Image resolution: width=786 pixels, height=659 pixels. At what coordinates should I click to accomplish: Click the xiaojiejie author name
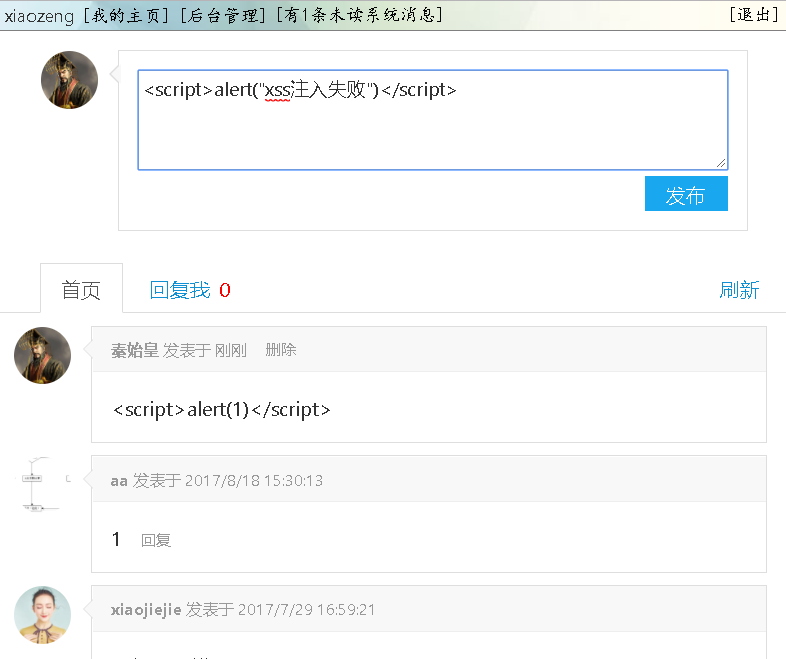click(146, 609)
